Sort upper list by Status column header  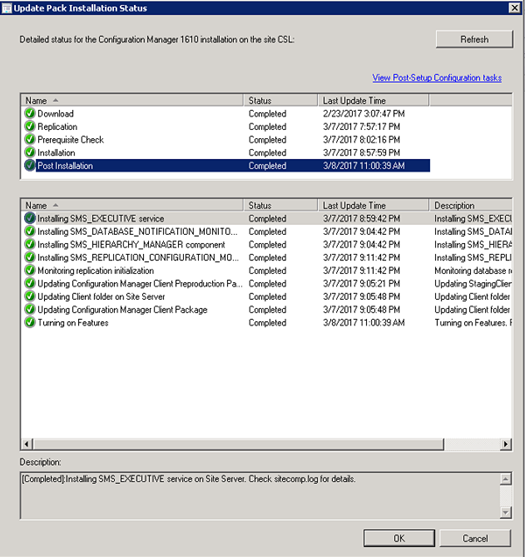click(281, 101)
